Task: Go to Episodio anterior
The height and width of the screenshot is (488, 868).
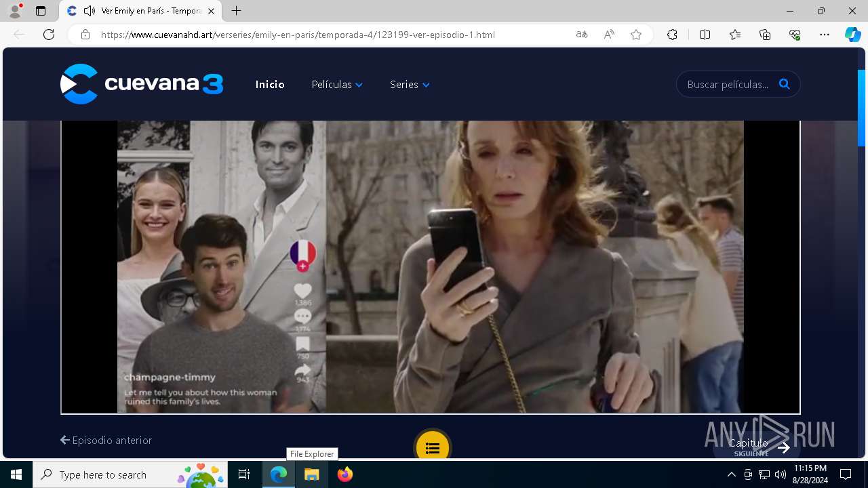Action: tap(106, 440)
